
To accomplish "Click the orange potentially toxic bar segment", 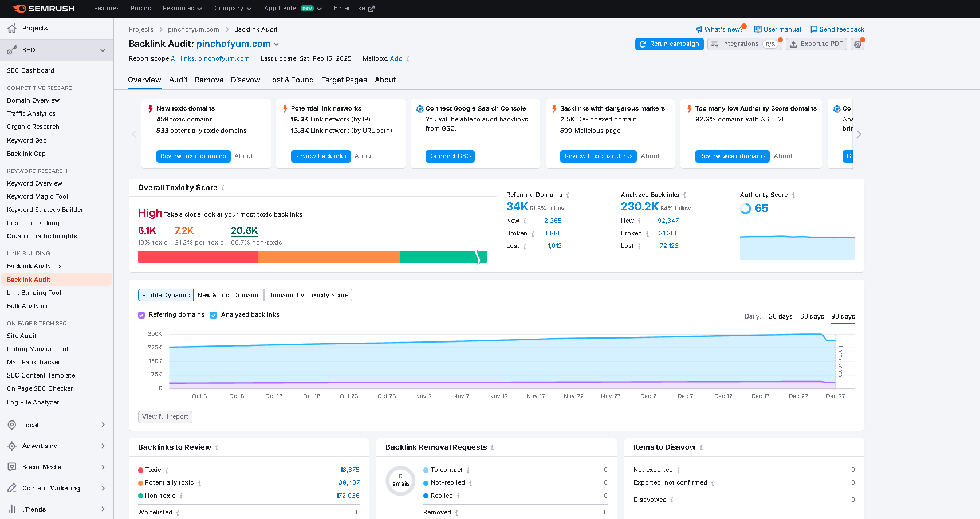I will [329, 257].
